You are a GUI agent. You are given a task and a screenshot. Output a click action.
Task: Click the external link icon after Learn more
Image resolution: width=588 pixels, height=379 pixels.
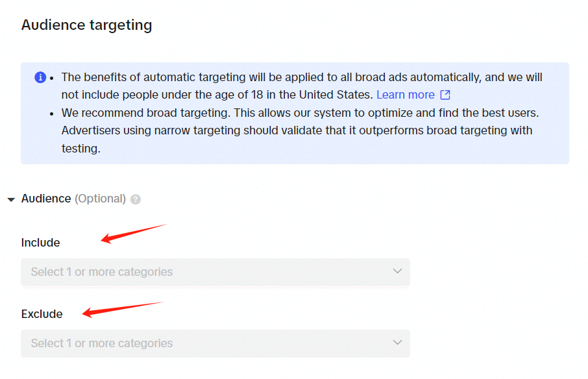click(x=445, y=95)
